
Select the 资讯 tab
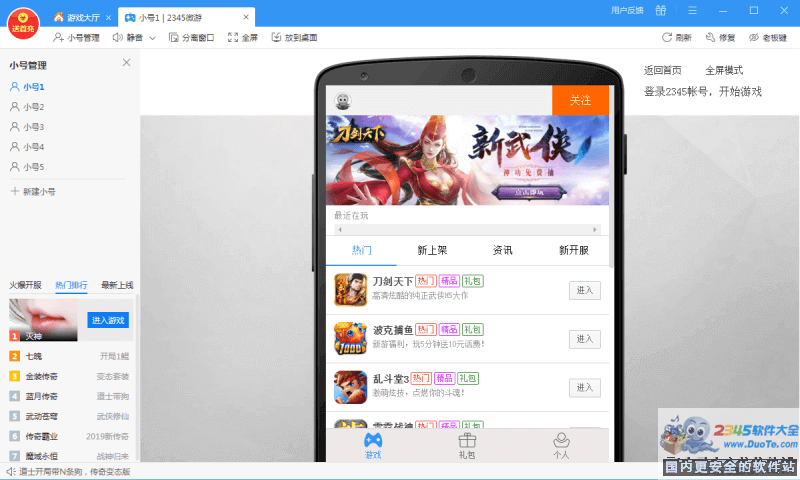pos(503,250)
